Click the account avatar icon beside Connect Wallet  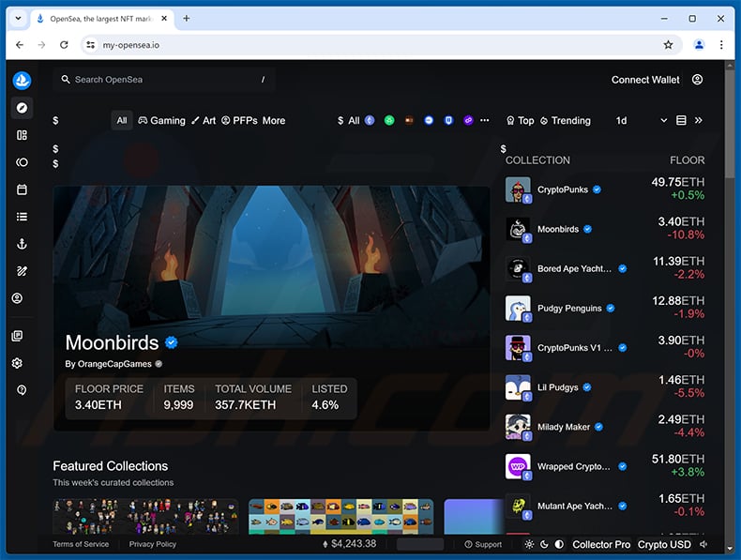697,80
